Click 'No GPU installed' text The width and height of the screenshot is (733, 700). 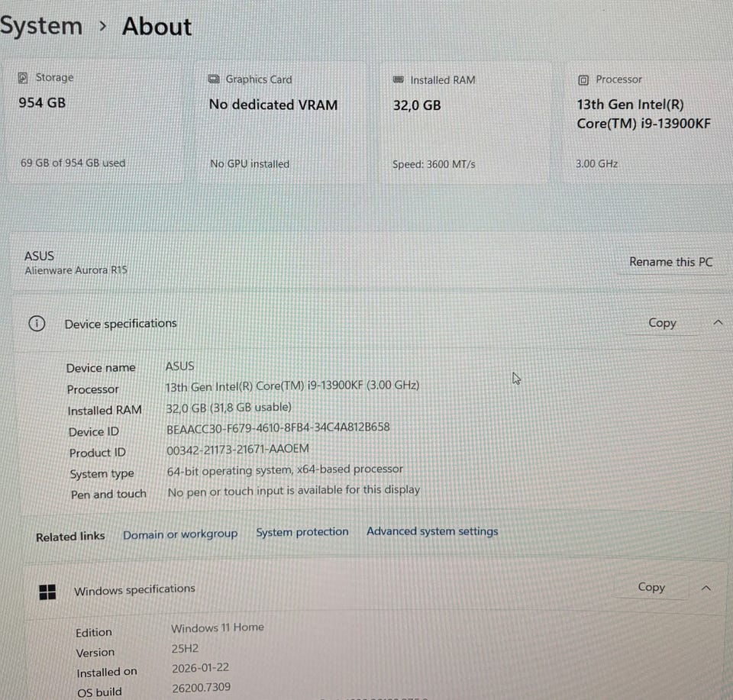pyautogui.click(x=250, y=164)
